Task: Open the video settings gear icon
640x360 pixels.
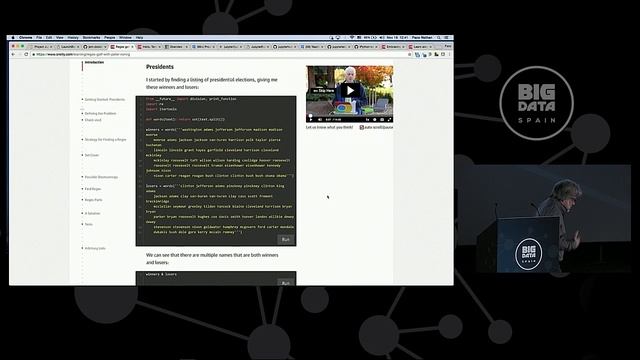Action: (375, 120)
